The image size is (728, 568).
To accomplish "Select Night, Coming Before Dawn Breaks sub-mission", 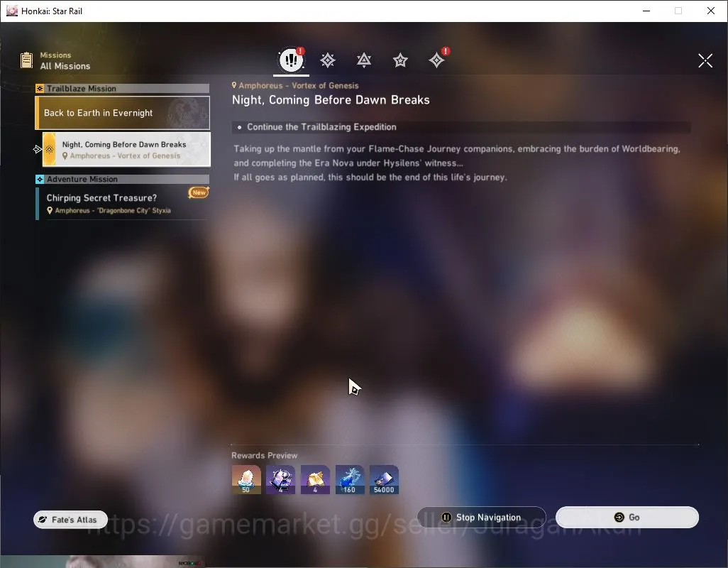I will click(x=126, y=150).
